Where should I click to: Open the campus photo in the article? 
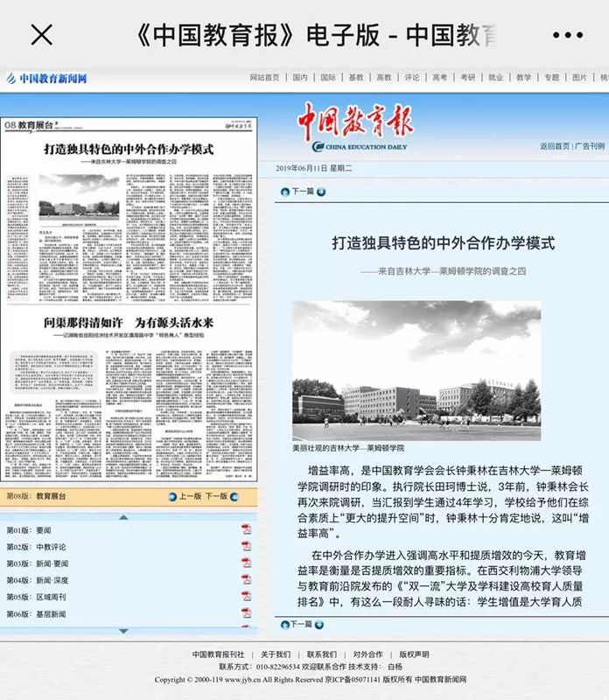(x=416, y=370)
